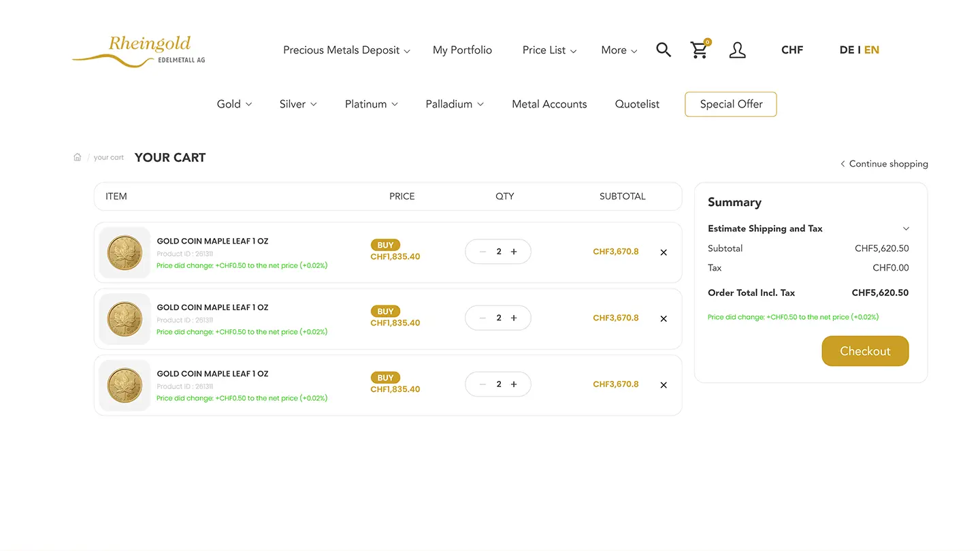Image resolution: width=980 pixels, height=551 pixels.
Task: Expand the Silver category dropdown
Action: (x=298, y=104)
